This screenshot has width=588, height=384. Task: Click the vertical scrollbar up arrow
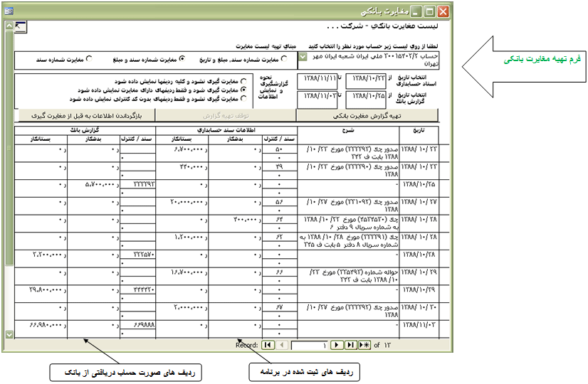pyautogui.click(x=9, y=26)
